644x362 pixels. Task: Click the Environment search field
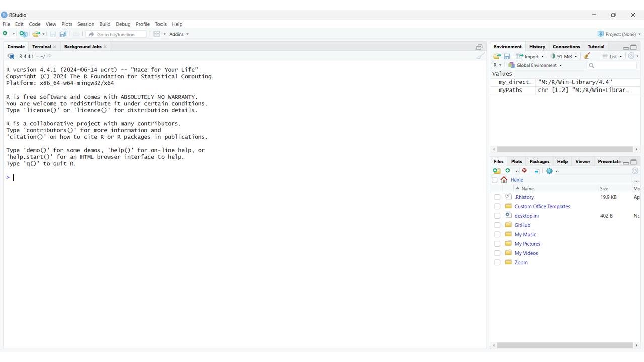[611, 66]
